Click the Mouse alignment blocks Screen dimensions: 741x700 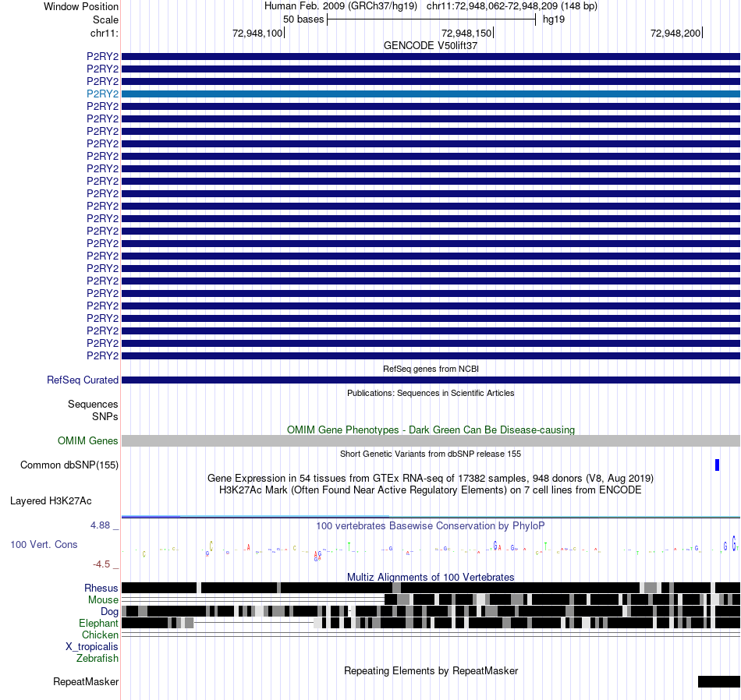coord(562,600)
